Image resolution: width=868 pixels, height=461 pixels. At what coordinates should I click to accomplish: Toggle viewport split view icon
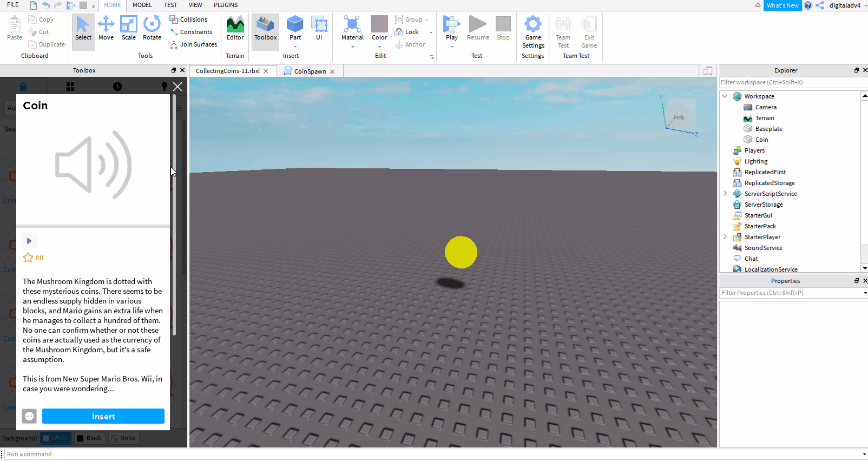[708, 71]
